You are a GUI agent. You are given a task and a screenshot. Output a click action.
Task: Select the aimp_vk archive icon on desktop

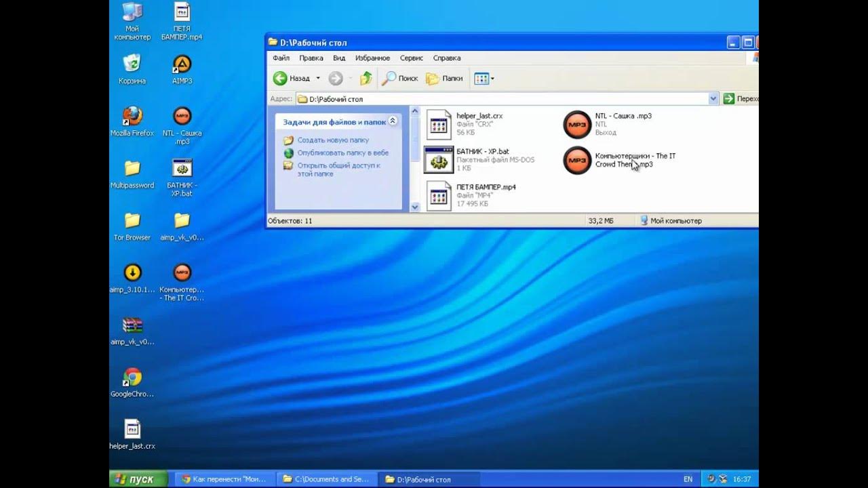click(x=132, y=331)
